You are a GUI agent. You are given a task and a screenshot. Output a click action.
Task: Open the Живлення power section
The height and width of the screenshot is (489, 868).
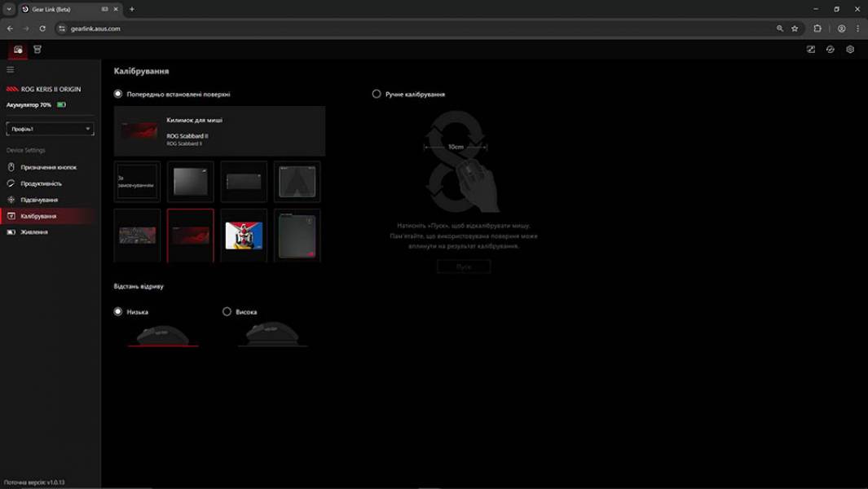coord(34,232)
